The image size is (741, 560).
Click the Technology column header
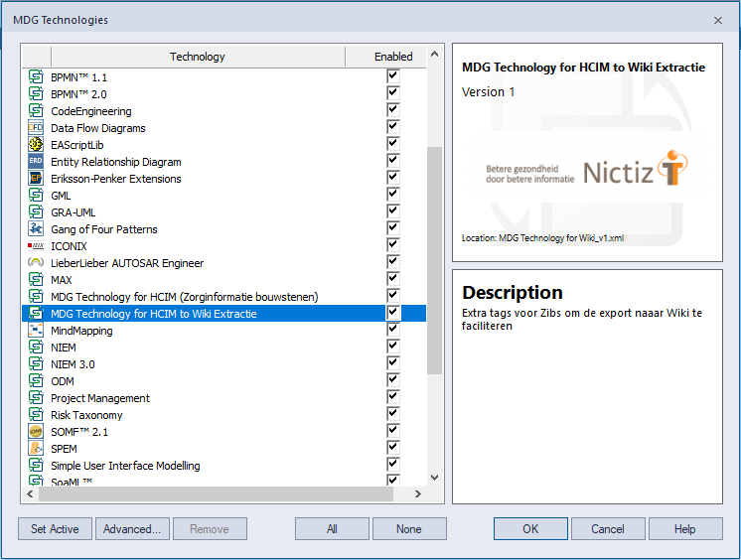coord(198,57)
